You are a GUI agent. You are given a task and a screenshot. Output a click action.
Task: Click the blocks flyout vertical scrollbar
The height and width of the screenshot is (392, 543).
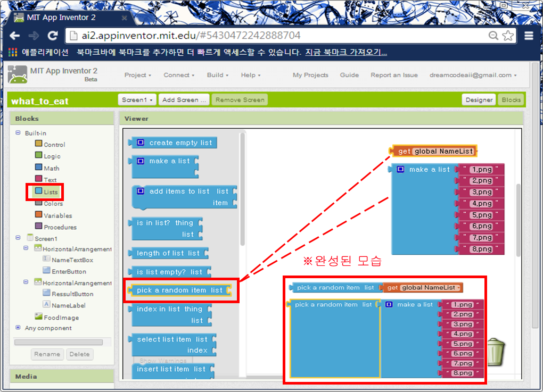point(242,189)
